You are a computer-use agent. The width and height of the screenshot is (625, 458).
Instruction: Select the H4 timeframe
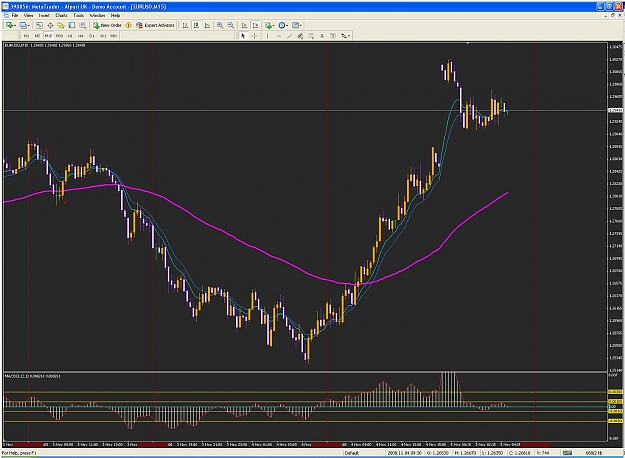[81, 36]
